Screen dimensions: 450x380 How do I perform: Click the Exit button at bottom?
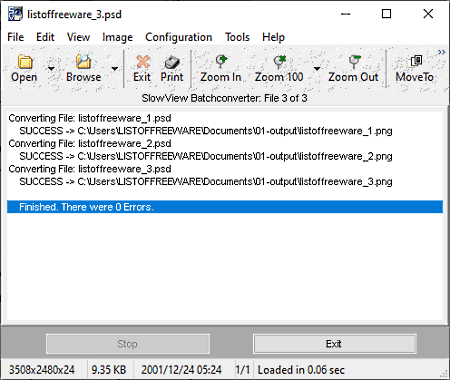pyautogui.click(x=335, y=344)
